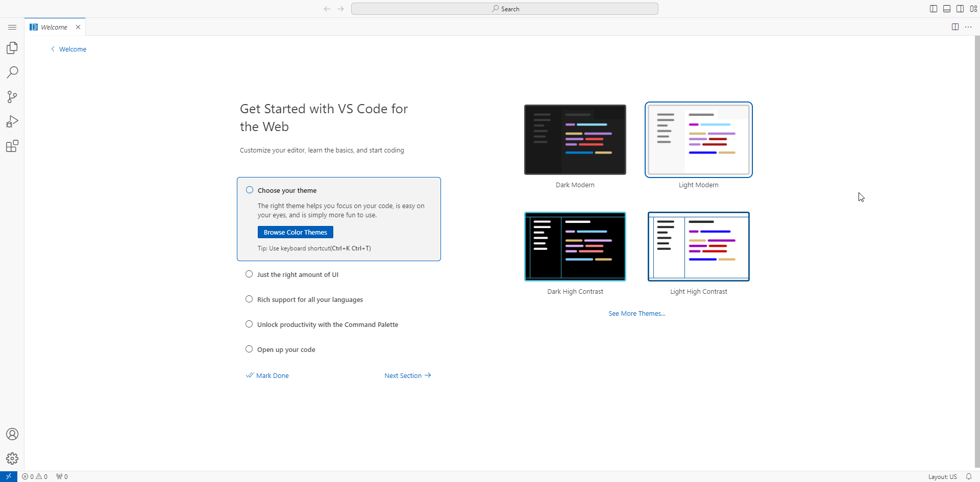Go back using the Welcome chevron link
Viewport: 980px width, 482px height.
pyautogui.click(x=68, y=49)
